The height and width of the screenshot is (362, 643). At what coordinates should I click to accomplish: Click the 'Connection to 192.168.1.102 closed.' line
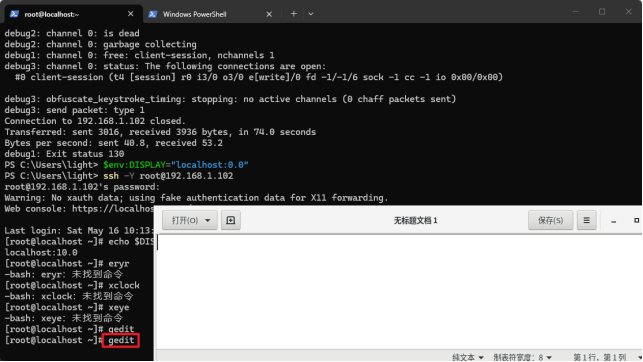(x=95, y=121)
